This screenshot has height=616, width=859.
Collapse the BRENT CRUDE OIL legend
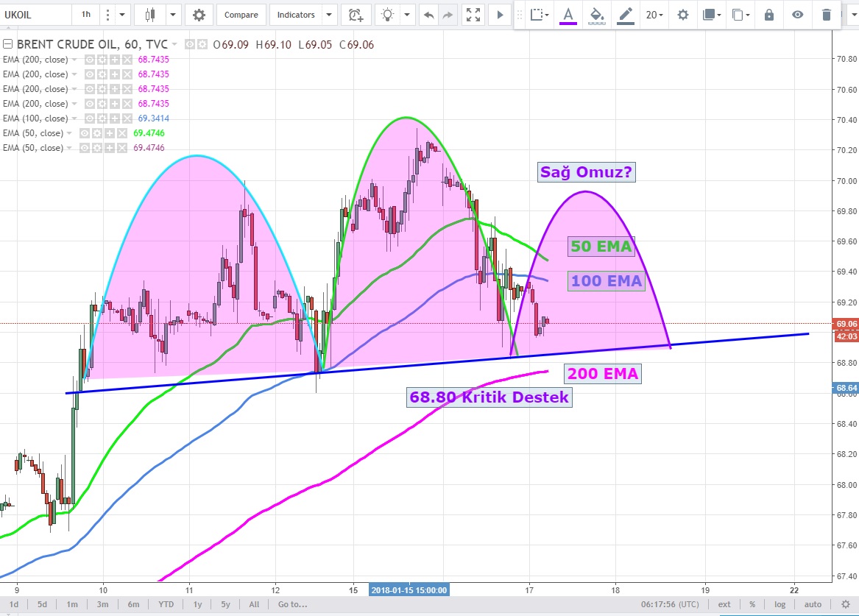click(8, 45)
